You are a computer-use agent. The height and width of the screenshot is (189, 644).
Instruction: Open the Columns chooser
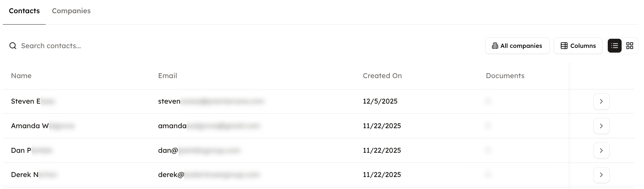pos(578,46)
